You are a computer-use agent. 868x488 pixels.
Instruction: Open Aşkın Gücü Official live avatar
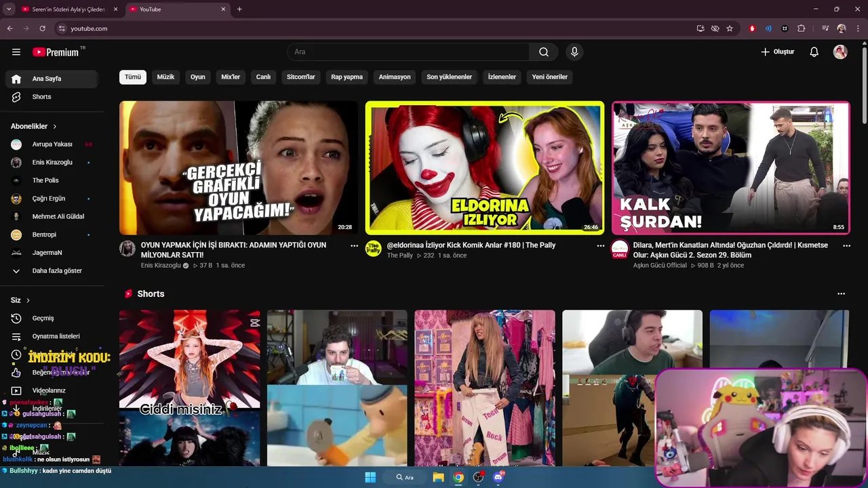coord(620,249)
